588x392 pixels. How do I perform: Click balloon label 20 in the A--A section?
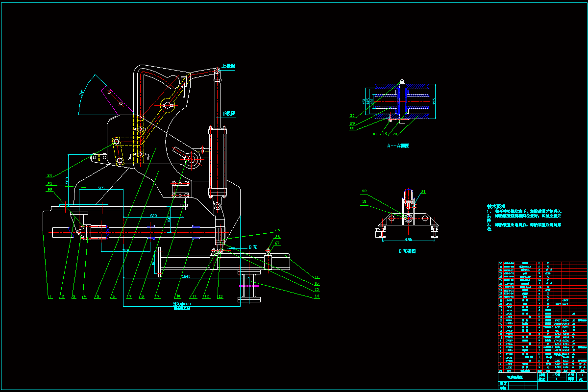[395, 134]
